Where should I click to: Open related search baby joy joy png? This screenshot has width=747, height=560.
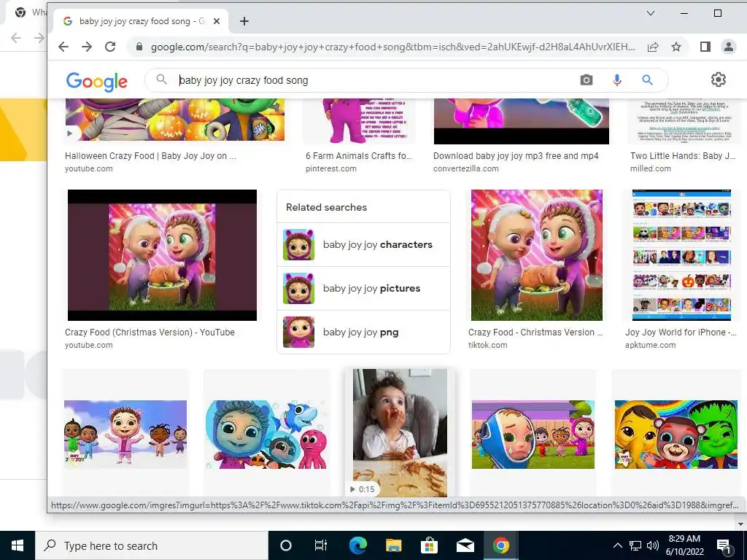(x=363, y=332)
